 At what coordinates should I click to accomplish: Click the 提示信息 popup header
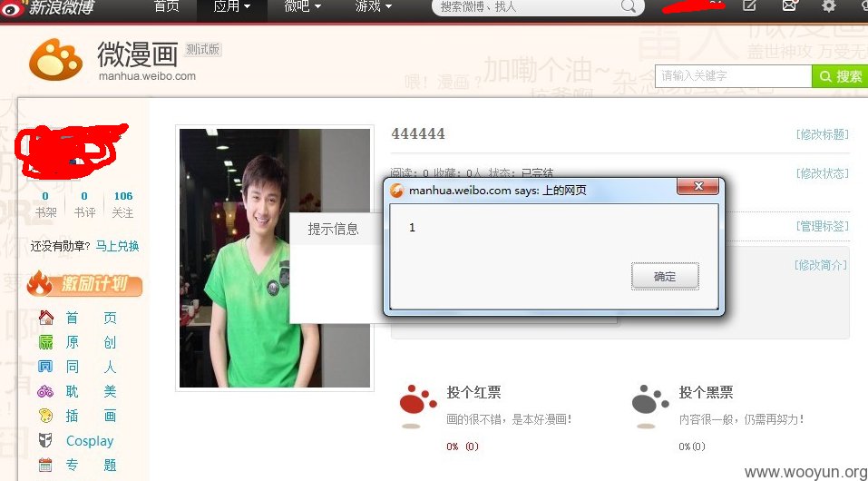pos(333,229)
